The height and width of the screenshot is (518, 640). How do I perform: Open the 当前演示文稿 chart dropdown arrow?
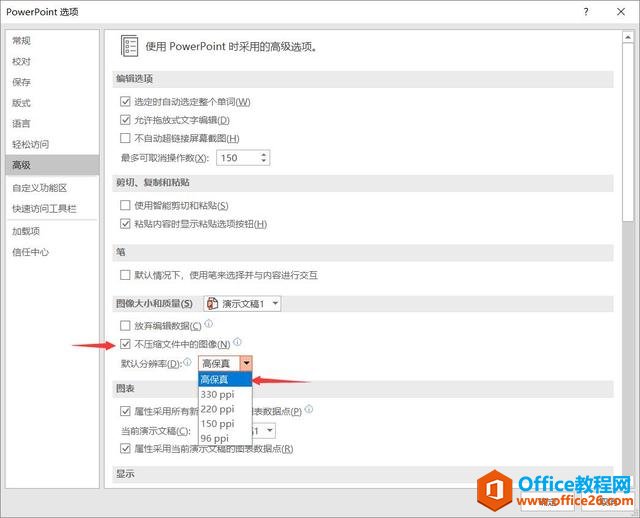pyautogui.click(x=269, y=431)
